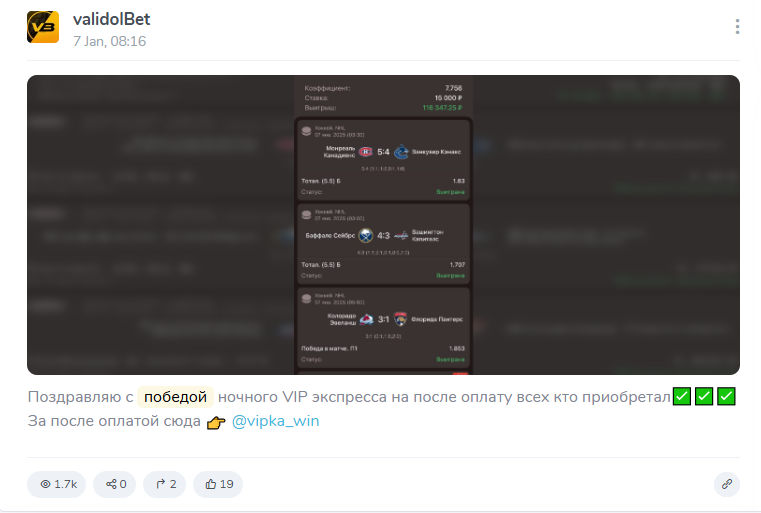Follow the @vipka_win mention link
The width and height of the screenshot is (761, 513).
276,421
